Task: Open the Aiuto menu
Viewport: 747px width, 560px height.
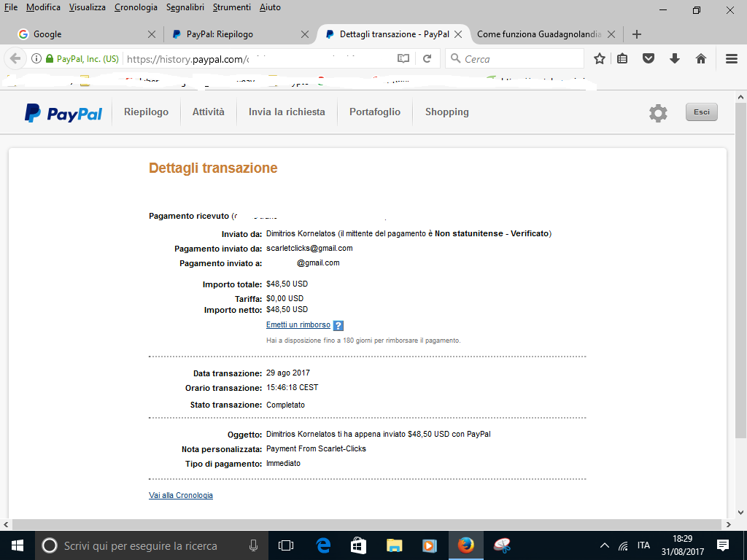Action: (270, 7)
